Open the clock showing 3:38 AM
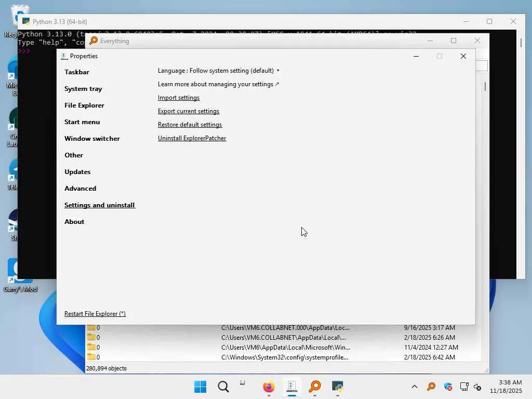The height and width of the screenshot is (399, 532). pyautogui.click(x=506, y=387)
